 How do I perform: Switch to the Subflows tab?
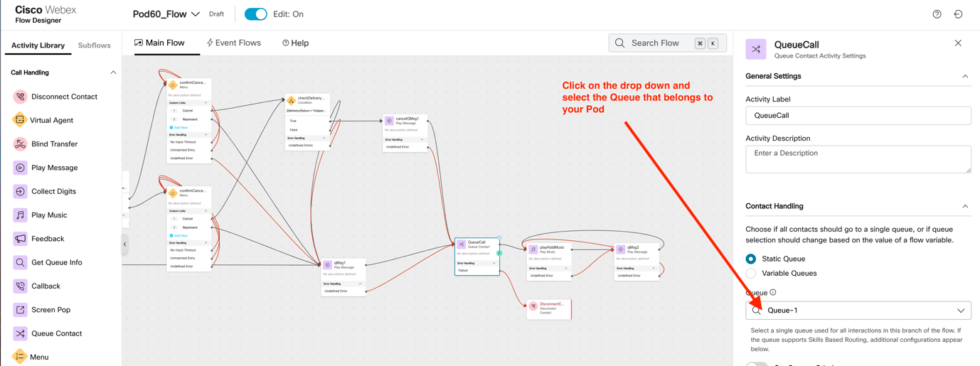[x=94, y=45]
